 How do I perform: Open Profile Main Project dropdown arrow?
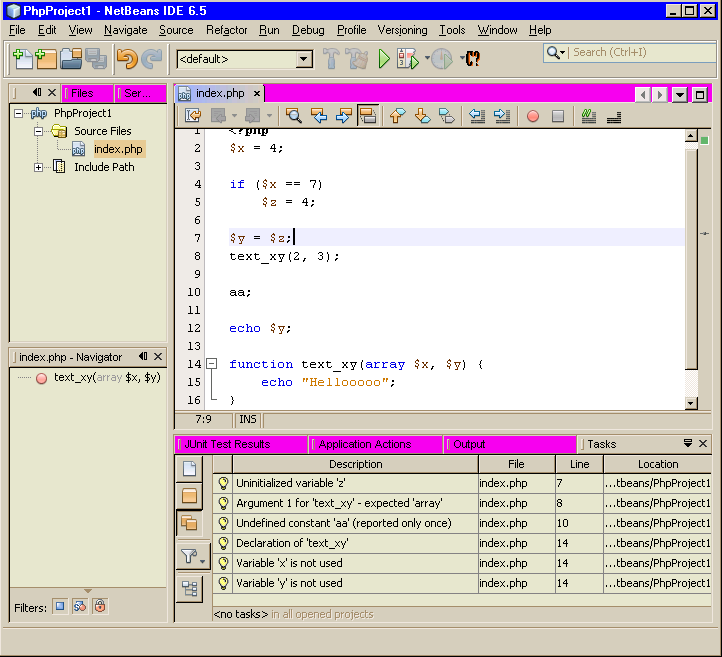(461, 58)
